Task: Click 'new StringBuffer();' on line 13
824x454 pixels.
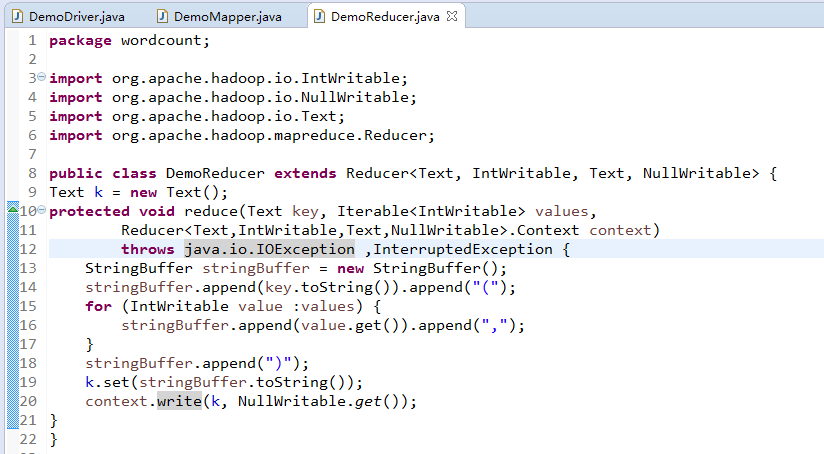Action: pyautogui.click(x=422, y=269)
